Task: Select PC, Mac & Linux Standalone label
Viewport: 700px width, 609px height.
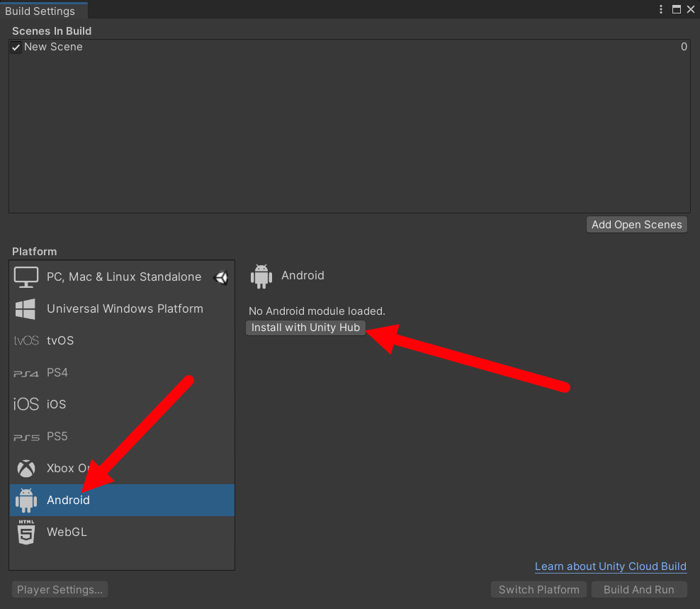Action: tap(124, 277)
